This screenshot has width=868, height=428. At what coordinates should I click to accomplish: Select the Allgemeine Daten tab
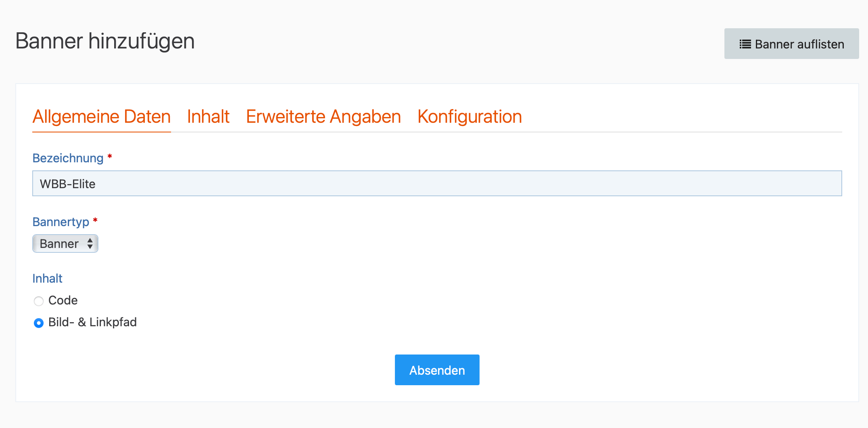tap(102, 117)
